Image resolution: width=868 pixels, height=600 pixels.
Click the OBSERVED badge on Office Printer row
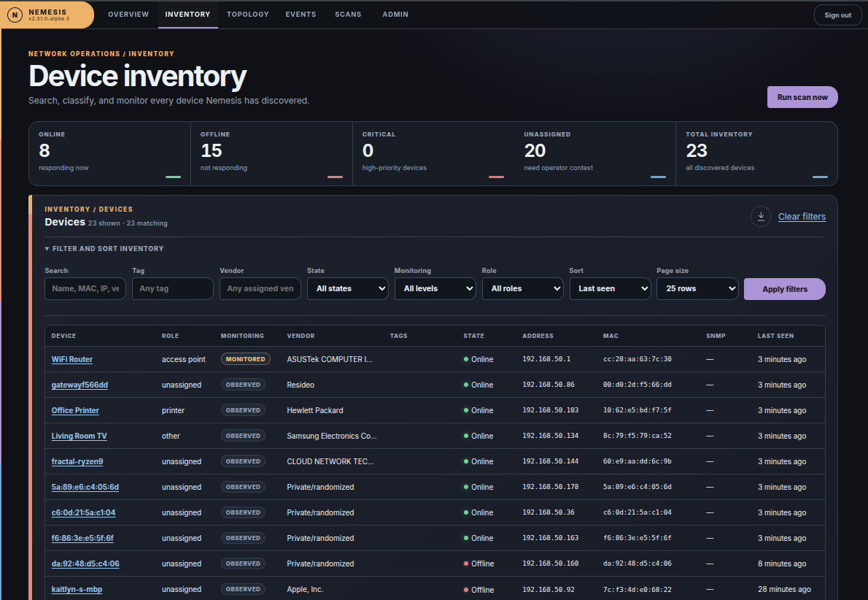coord(243,410)
